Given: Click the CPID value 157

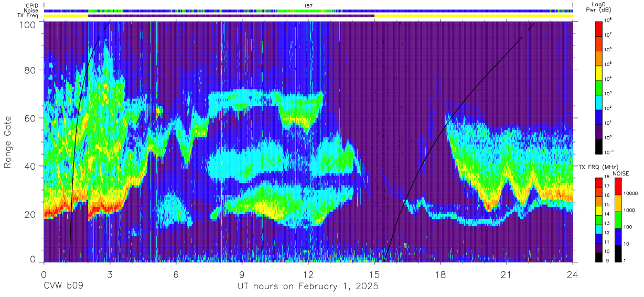Looking at the screenshot, I should point(308,5).
